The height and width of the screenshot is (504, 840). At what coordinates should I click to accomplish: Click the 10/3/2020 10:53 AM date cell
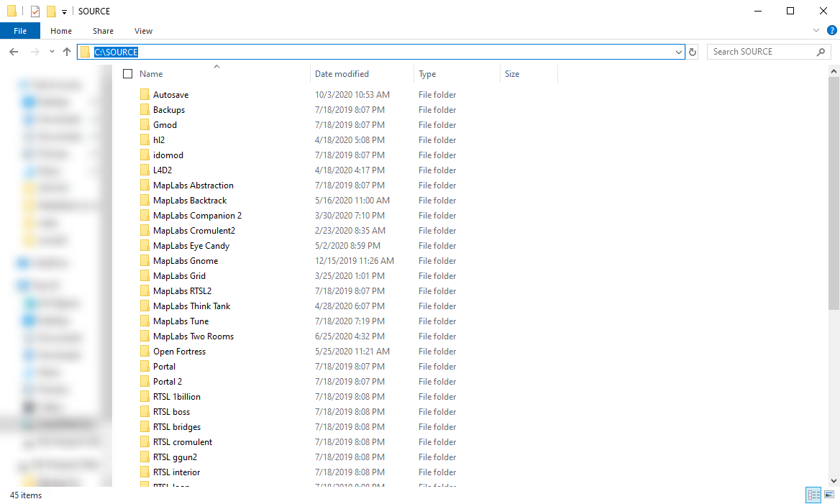pyautogui.click(x=352, y=95)
